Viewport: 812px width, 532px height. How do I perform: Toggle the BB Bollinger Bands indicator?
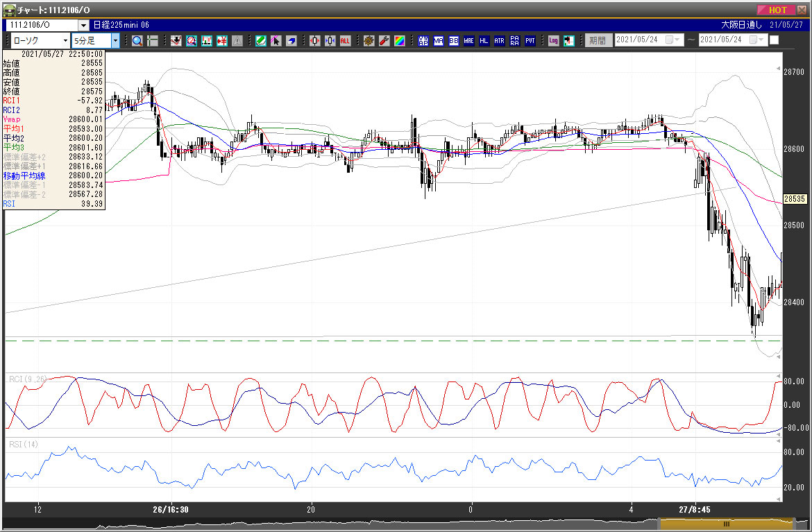tap(453, 40)
